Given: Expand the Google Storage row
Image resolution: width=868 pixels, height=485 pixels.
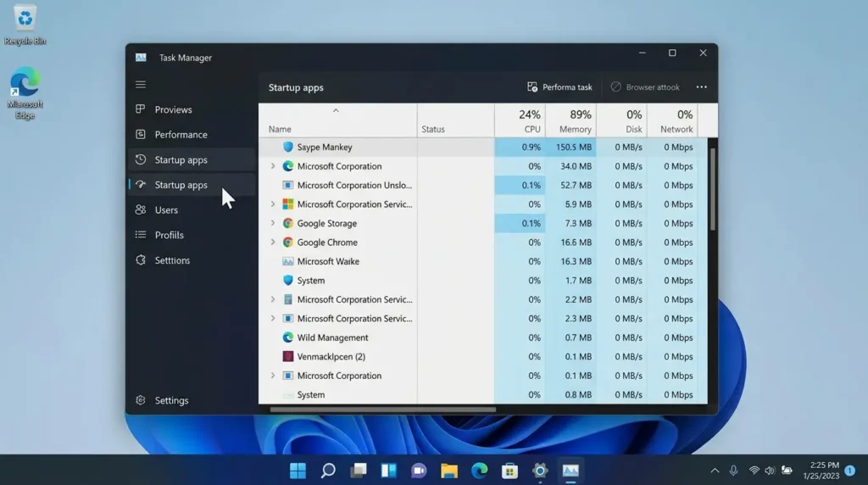Looking at the screenshot, I should (272, 223).
